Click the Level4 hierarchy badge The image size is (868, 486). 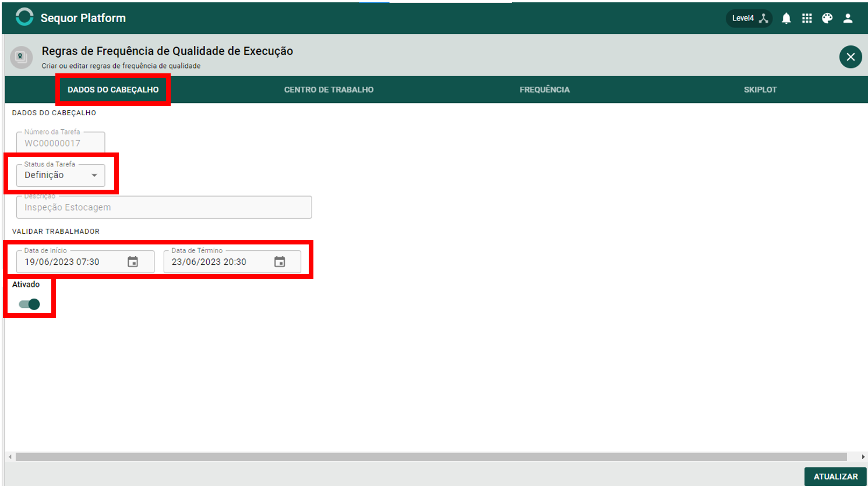pos(749,18)
